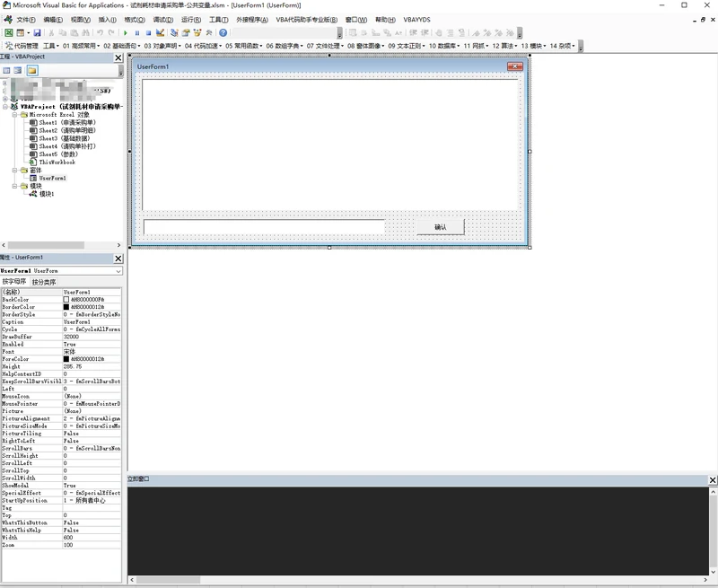Viewport: 718px width, 588px height.
Task: Open the VBA代码助手专业版 menu
Action: point(306,20)
